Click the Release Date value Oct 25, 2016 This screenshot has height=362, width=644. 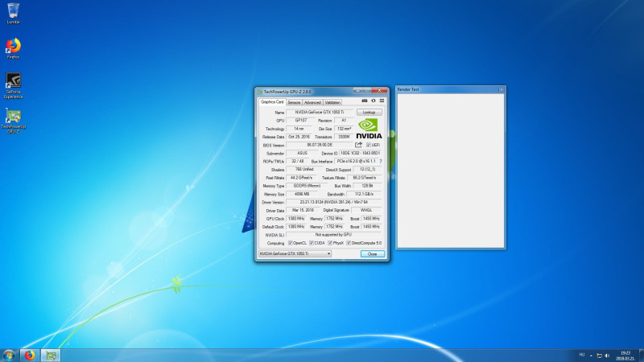click(299, 137)
